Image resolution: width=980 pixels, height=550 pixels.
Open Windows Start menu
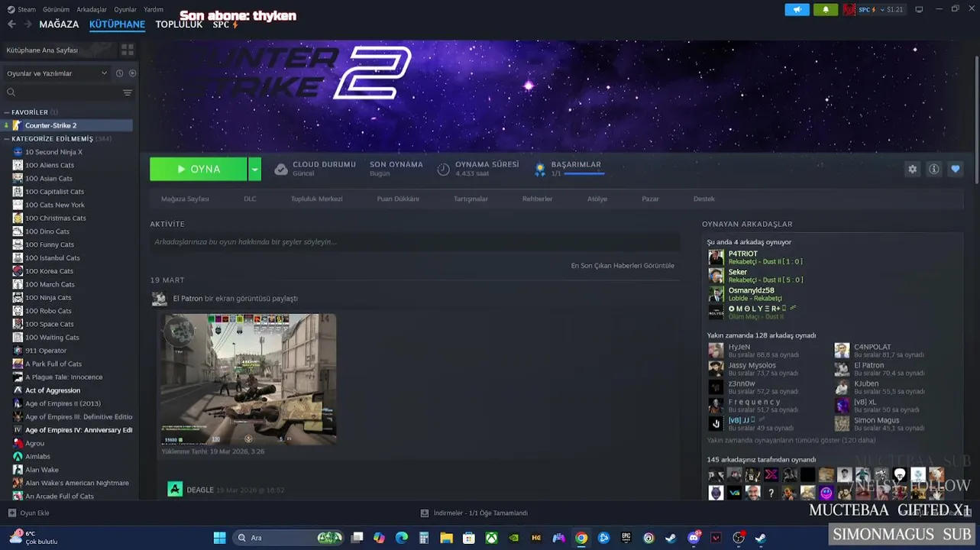pyautogui.click(x=219, y=538)
